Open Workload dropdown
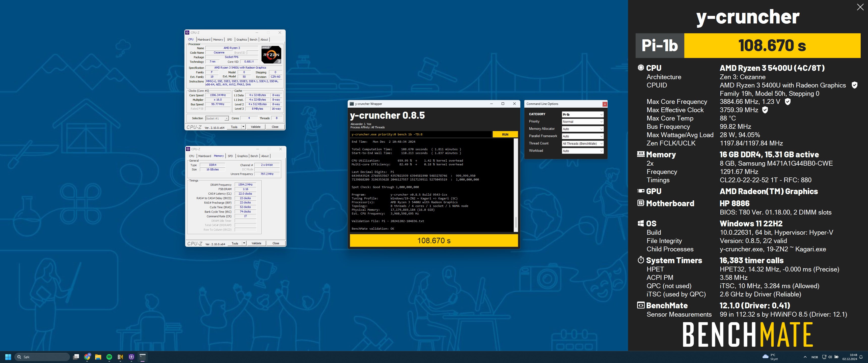Screen dimensions: 868x363 [x=583, y=151]
